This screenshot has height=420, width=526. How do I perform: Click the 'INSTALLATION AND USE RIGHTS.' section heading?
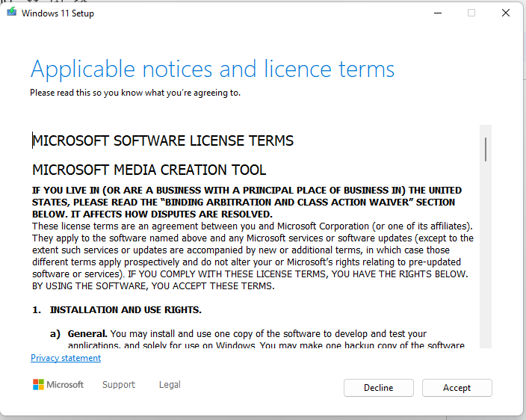coord(126,309)
